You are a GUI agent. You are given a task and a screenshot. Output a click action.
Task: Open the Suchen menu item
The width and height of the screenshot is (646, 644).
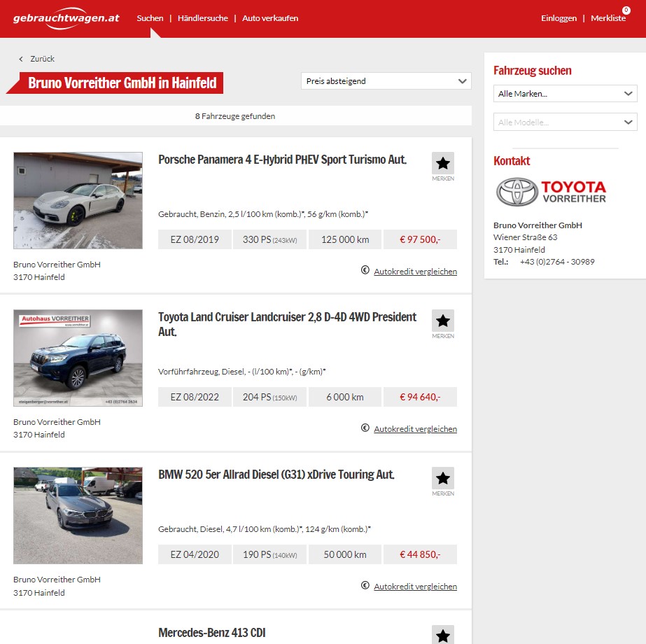[150, 18]
